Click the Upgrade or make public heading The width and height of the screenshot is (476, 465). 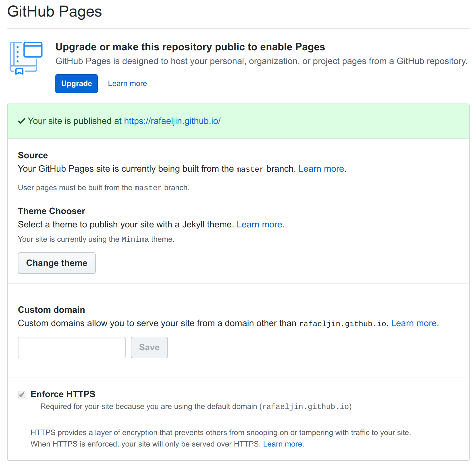[190, 47]
